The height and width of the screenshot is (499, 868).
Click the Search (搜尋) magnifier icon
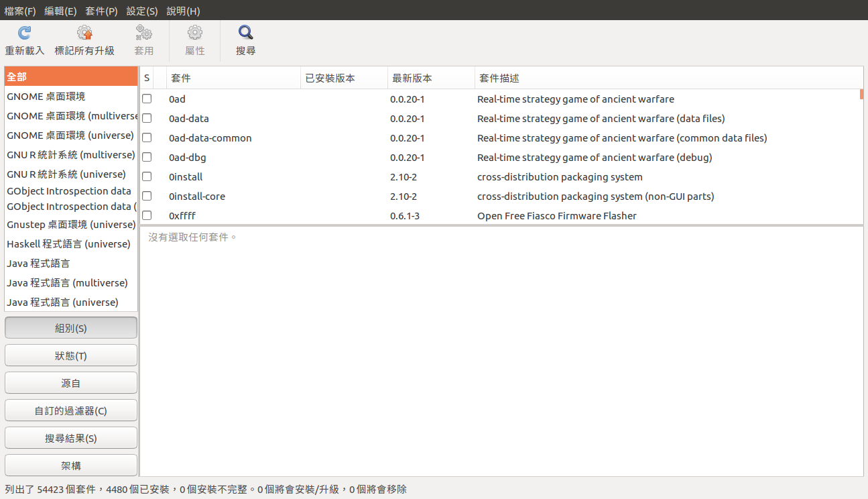[x=245, y=33]
